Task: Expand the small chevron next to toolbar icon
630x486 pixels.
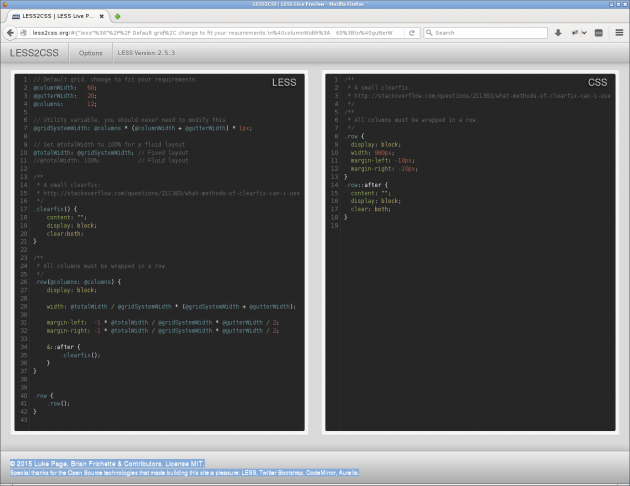Action: [584, 33]
